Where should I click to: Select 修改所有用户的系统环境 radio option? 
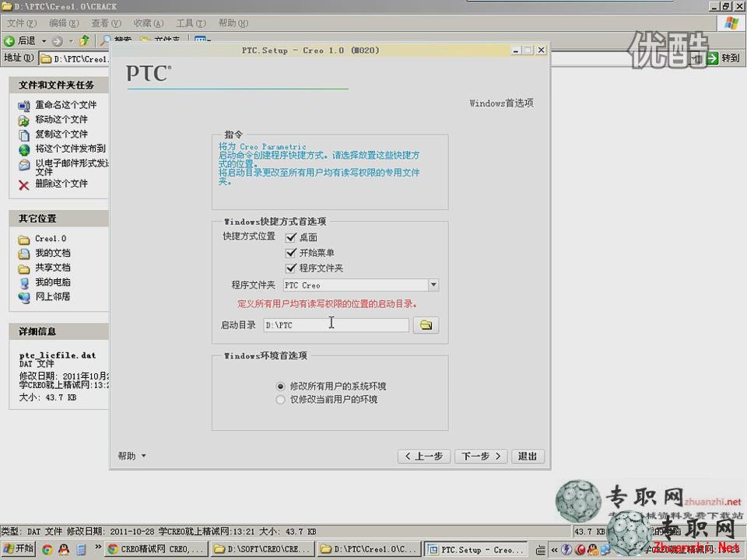[x=280, y=387]
